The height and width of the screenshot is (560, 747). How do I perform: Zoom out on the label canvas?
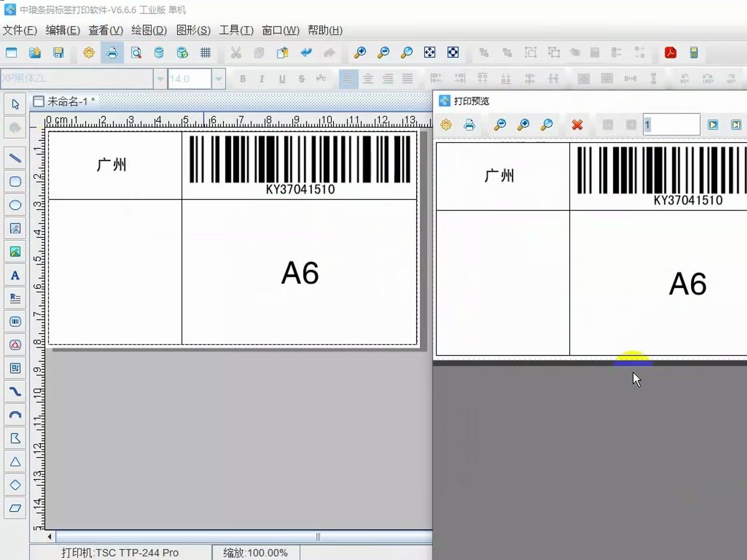(383, 52)
